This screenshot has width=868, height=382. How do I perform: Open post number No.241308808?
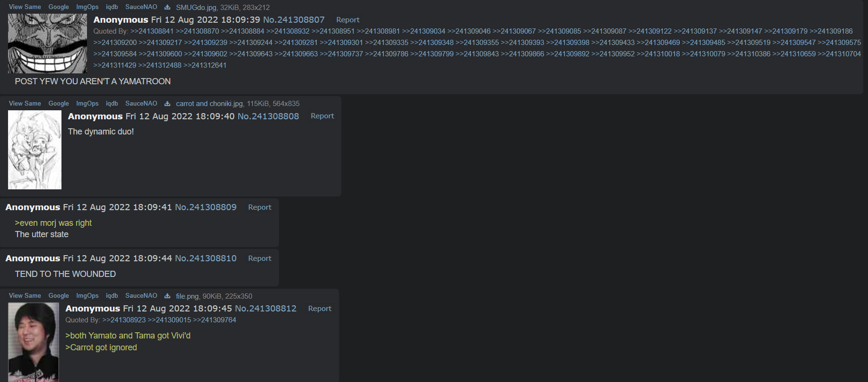coord(268,116)
